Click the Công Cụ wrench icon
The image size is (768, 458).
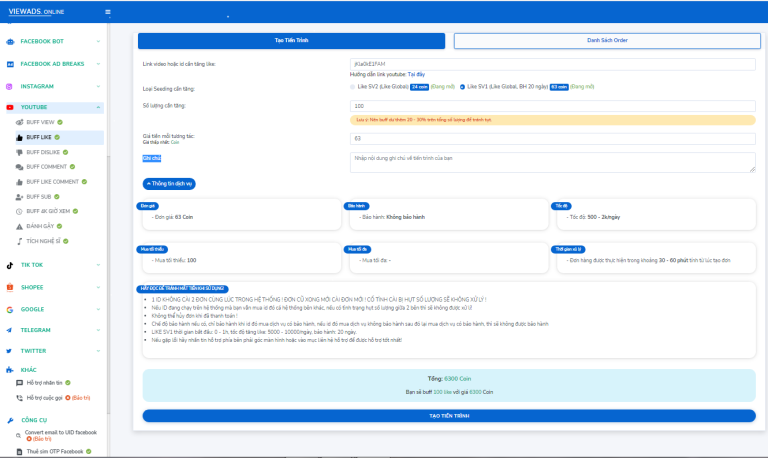10,420
